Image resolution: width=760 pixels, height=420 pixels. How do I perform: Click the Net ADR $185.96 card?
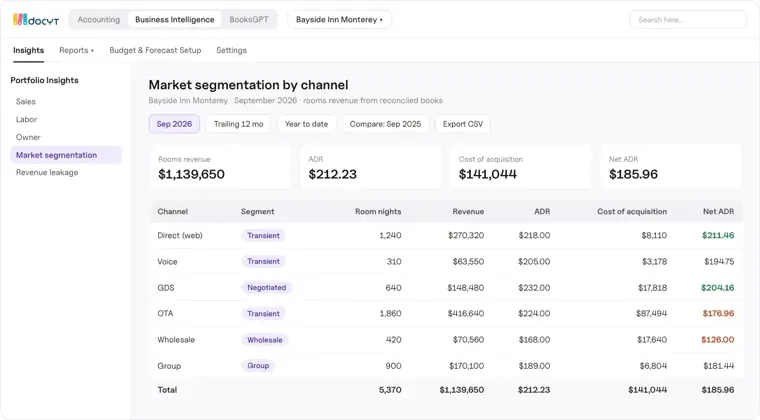click(671, 167)
